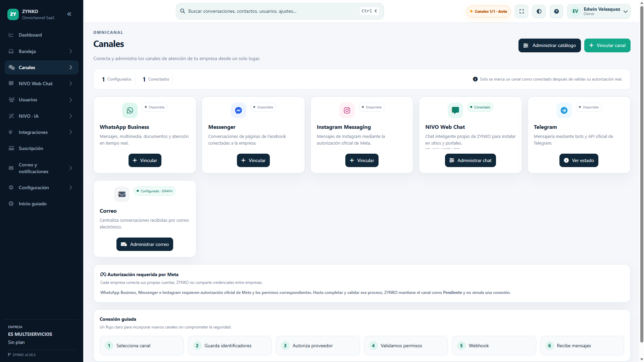Image resolution: width=644 pixels, height=362 pixels.
Task: Open the NIVO Web Chat sidebar item
Action: pyautogui.click(x=42, y=84)
